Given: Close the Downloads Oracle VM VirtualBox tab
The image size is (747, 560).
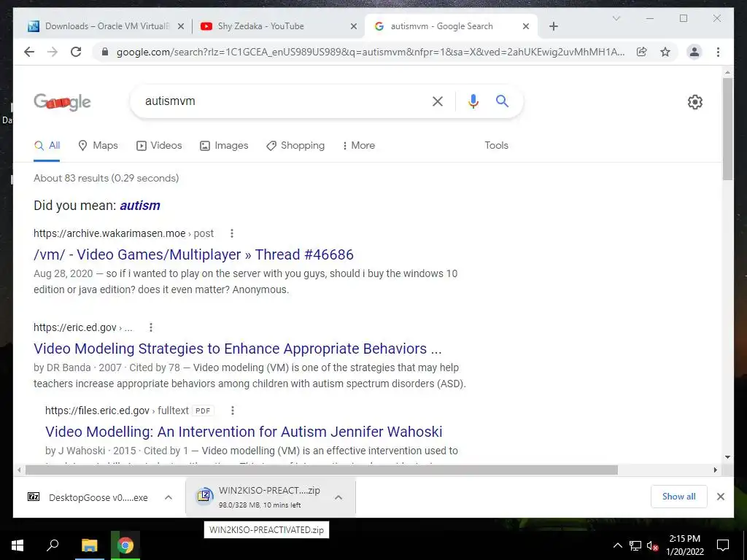Looking at the screenshot, I should pyautogui.click(x=181, y=26).
